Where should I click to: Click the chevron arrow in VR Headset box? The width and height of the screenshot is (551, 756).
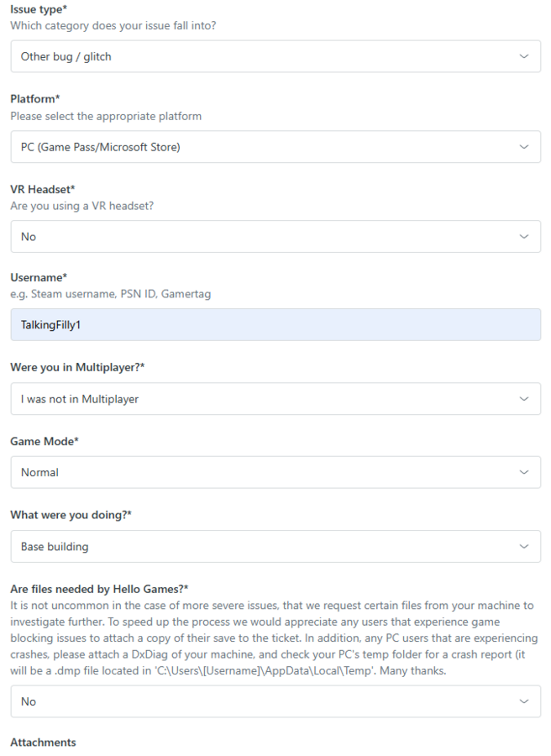[524, 237]
